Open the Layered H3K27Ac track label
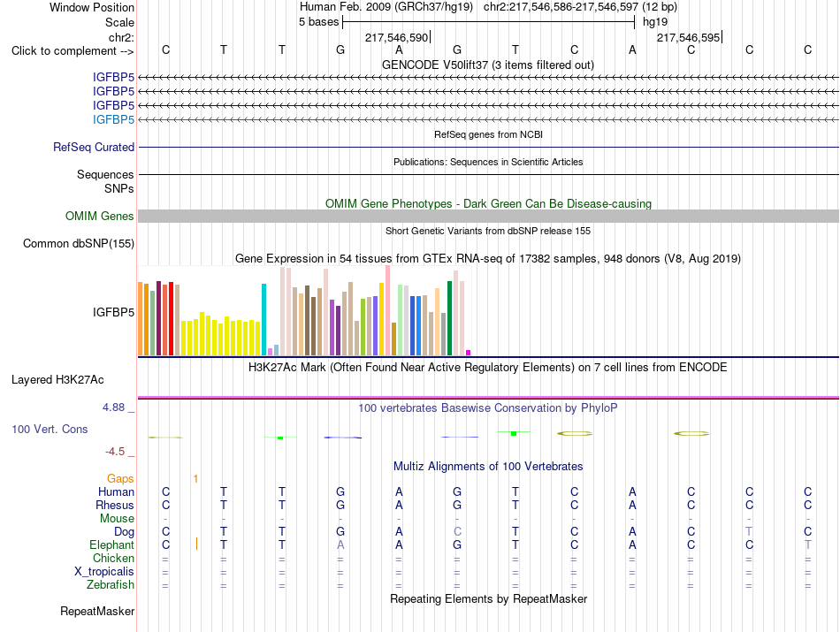This screenshot has height=632, width=840. click(x=57, y=380)
